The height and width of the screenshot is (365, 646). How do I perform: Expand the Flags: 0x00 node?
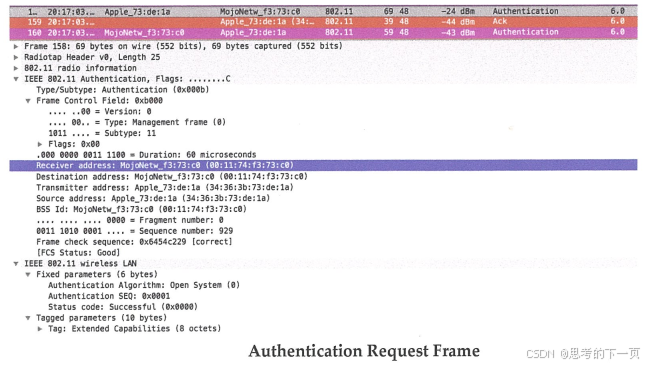tap(40, 144)
